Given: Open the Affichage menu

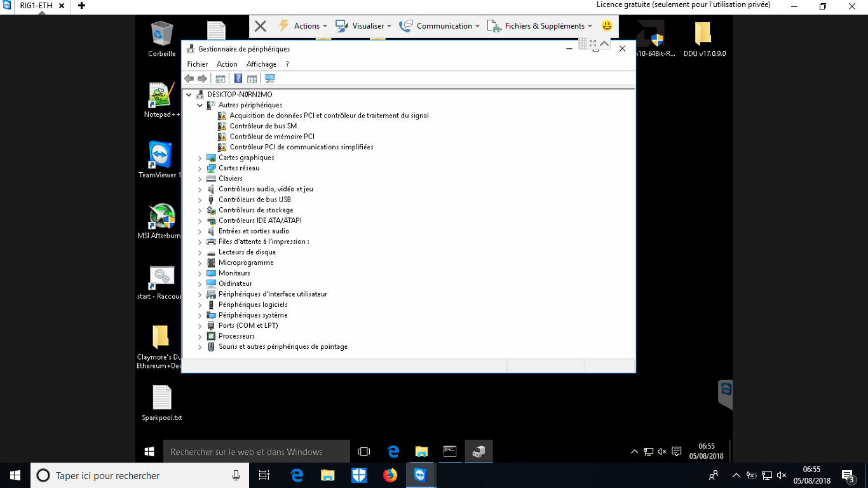Looking at the screenshot, I should coord(261,64).
